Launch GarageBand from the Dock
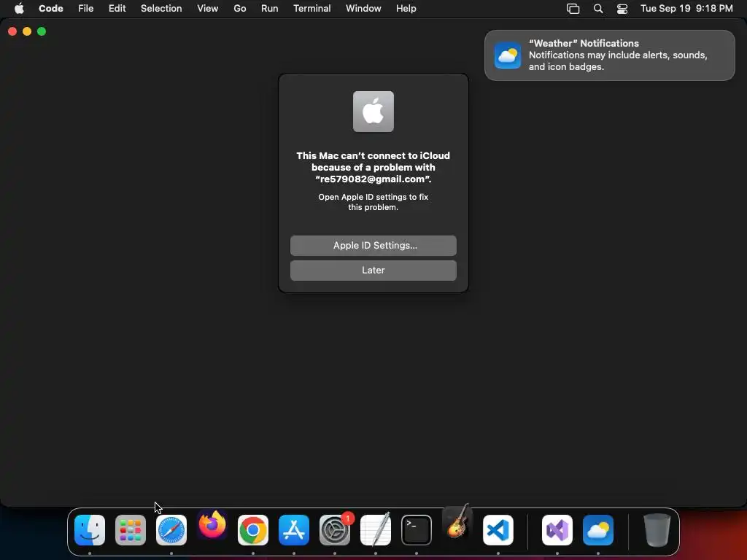The height and width of the screenshot is (560, 747). 457,522
